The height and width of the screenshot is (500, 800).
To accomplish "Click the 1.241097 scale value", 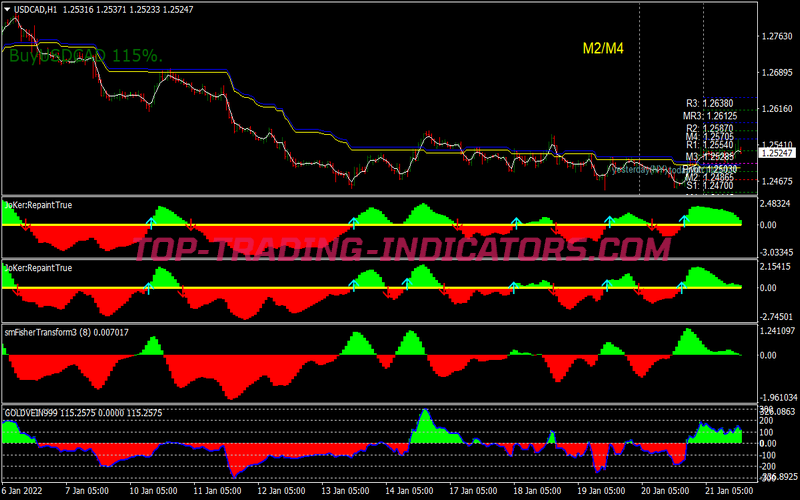I will click(778, 331).
